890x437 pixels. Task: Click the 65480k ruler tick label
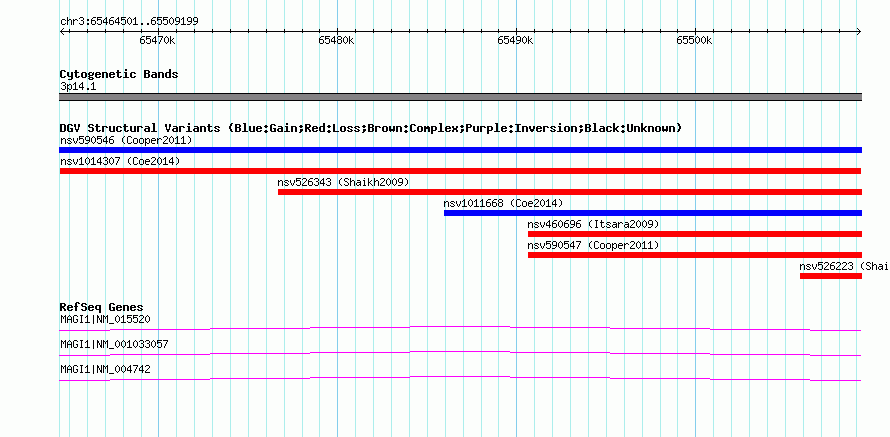[337, 40]
